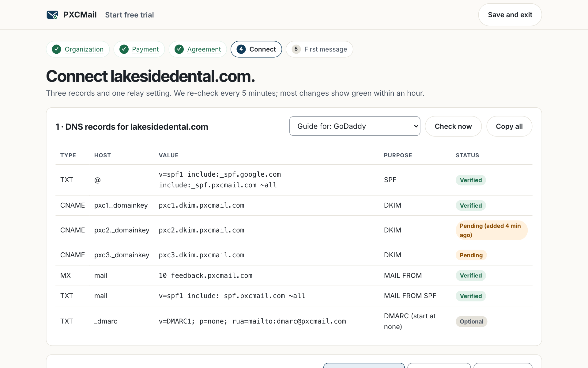588x368 pixels.
Task: Click the @ host cell
Action: (x=97, y=180)
